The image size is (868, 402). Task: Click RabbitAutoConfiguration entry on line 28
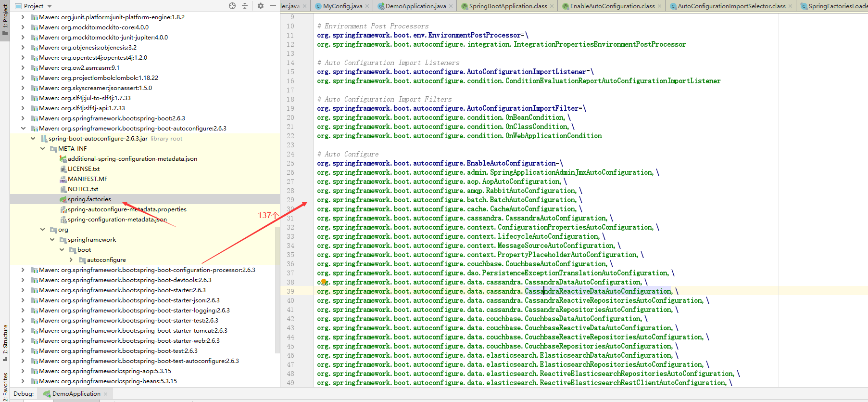tap(530, 191)
